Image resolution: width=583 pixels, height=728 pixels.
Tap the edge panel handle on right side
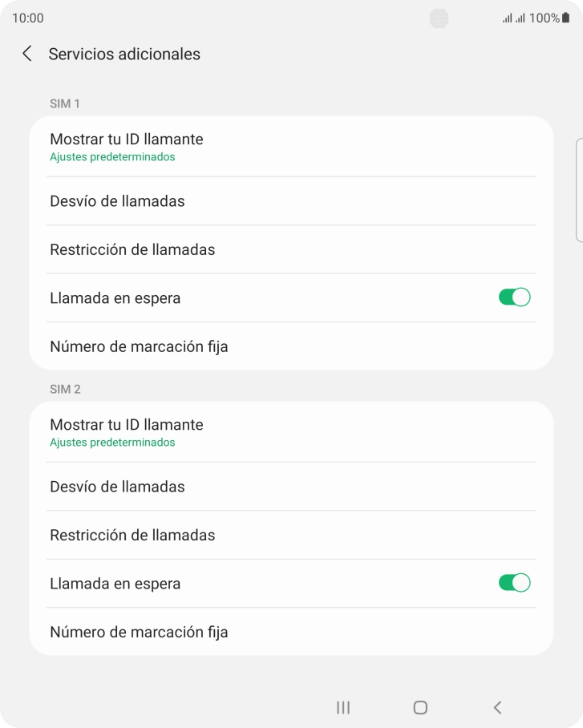click(x=579, y=189)
